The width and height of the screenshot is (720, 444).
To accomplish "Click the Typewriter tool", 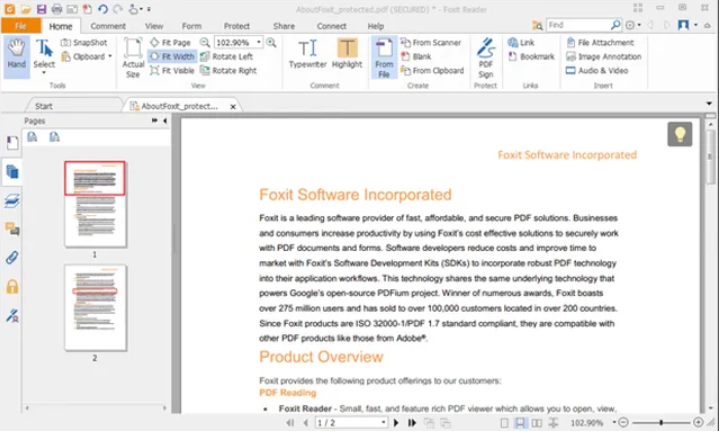I will [x=308, y=54].
